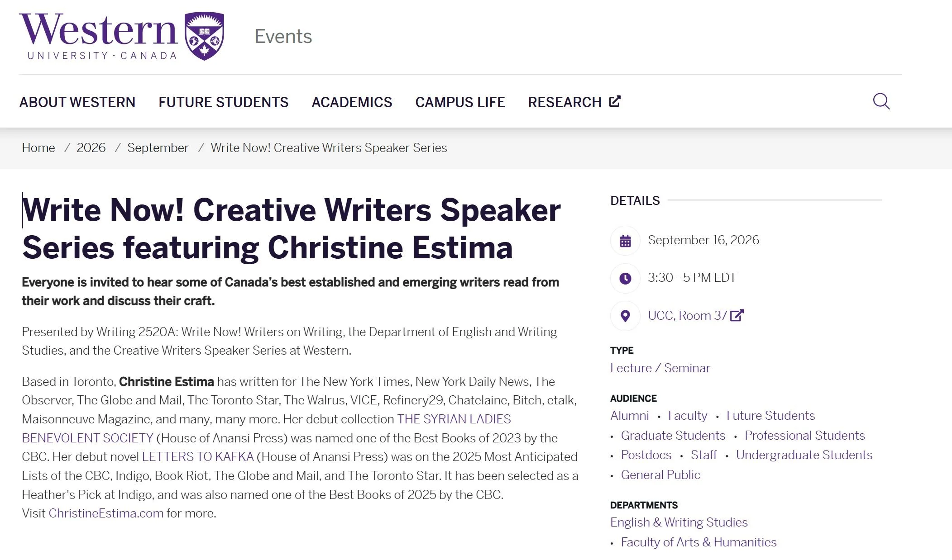The width and height of the screenshot is (952, 560).
Task: Open the FUTURE STUDENTS menu
Action: click(223, 102)
